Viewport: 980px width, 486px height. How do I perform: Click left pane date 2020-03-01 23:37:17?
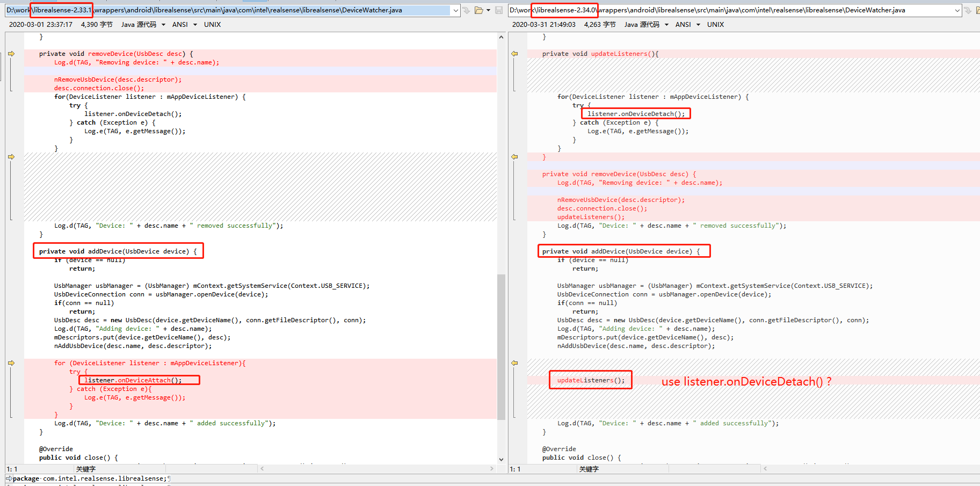tap(41, 25)
